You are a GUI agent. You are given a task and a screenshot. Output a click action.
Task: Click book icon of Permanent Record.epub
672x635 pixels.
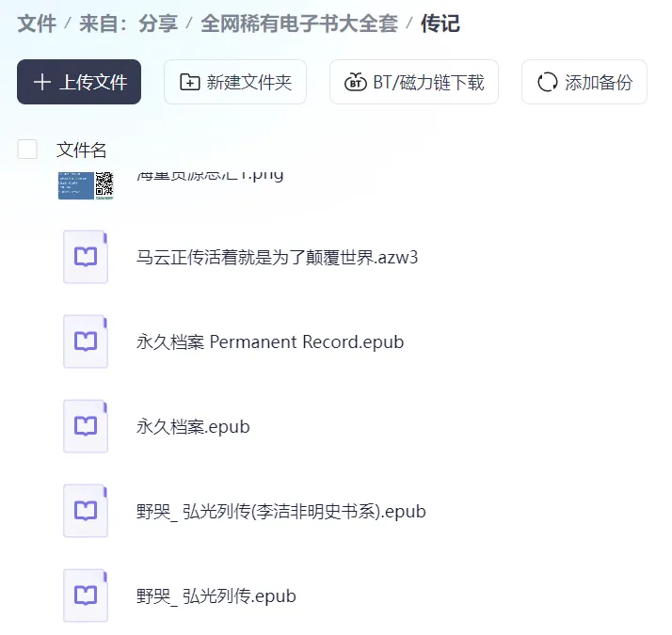pos(86,341)
